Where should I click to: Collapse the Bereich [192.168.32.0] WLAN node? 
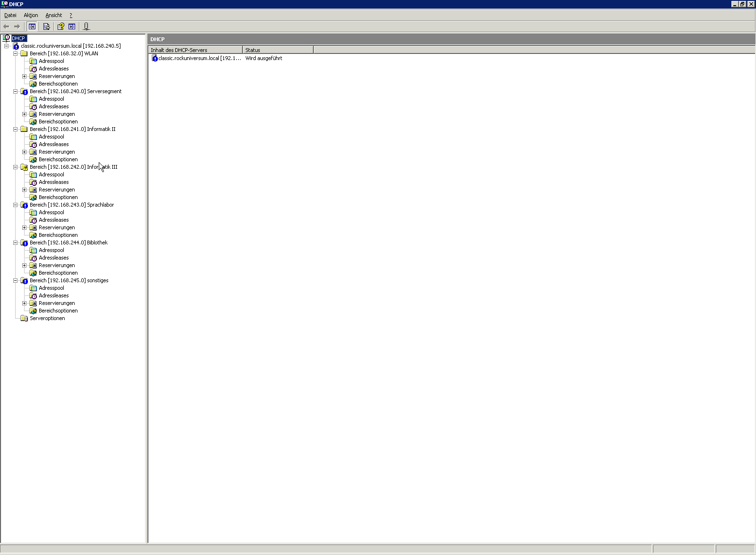tap(15, 53)
